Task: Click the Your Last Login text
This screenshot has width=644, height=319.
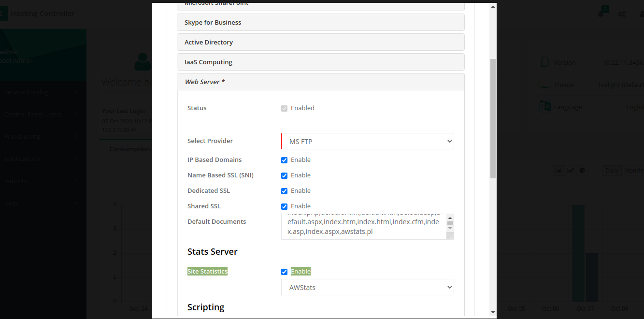Action: coord(124,111)
